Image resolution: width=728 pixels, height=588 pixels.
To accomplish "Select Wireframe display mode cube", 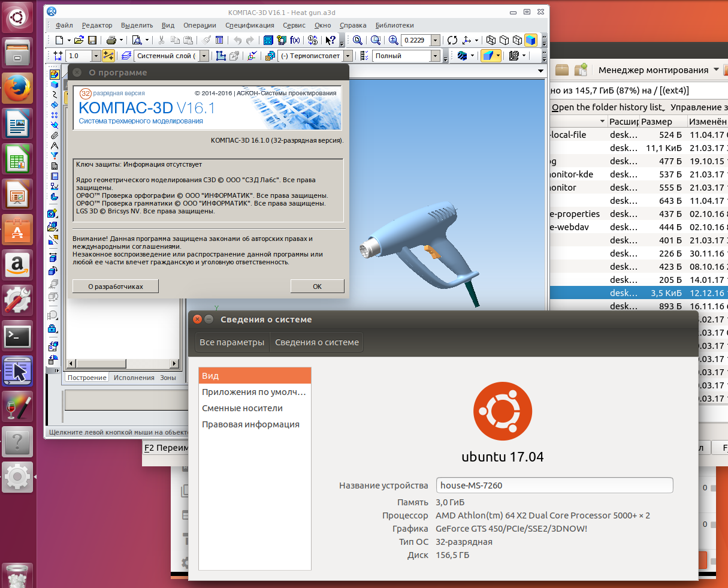I will (x=490, y=40).
